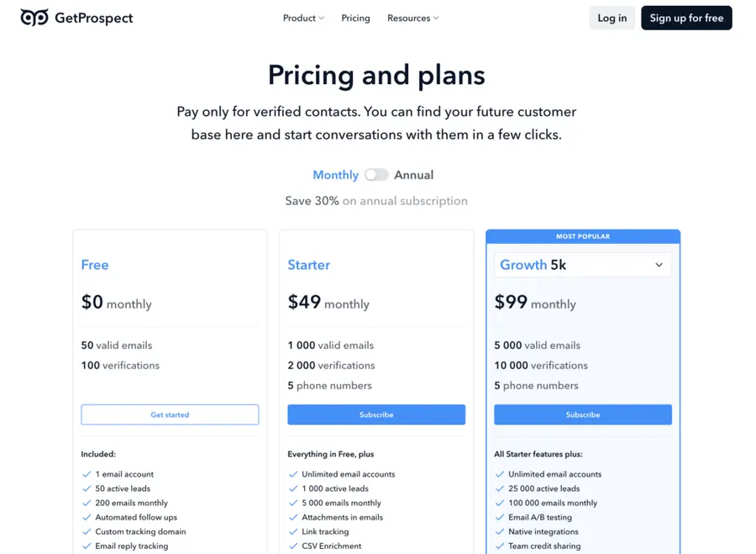
Task: Expand the Product menu chevron
Action: tap(320, 18)
